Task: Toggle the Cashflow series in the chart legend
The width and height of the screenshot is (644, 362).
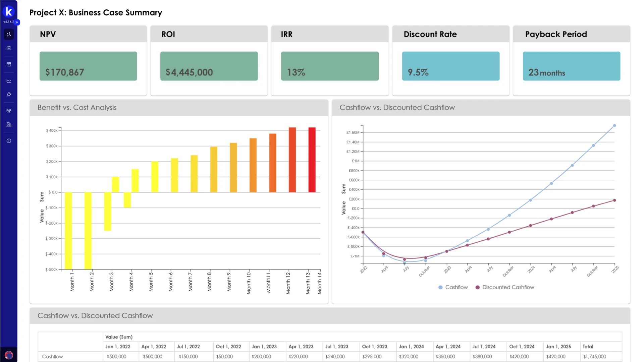Action: pos(453,287)
